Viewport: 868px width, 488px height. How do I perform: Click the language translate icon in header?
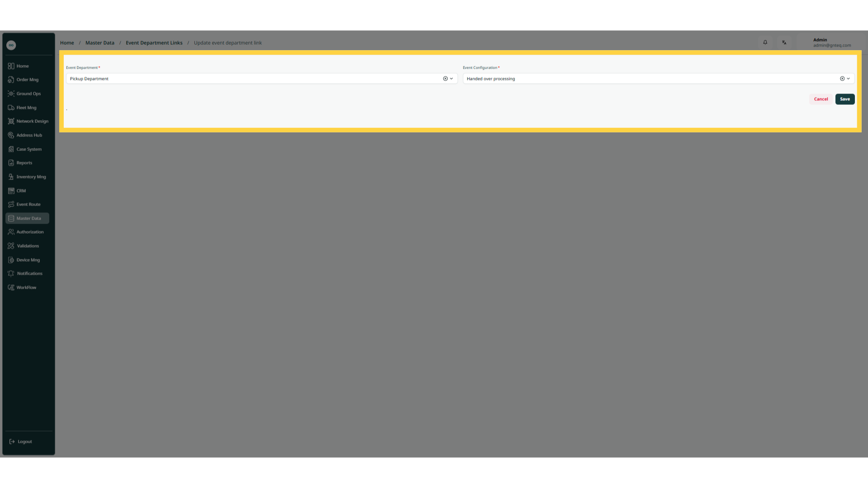click(784, 42)
